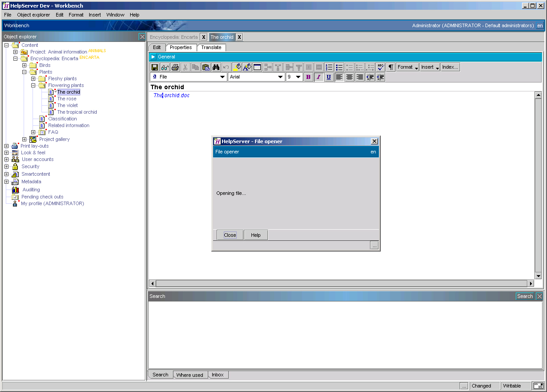Screen dimensions: 547x392
Task: Set paragraph alignment to center
Action: coord(350,77)
